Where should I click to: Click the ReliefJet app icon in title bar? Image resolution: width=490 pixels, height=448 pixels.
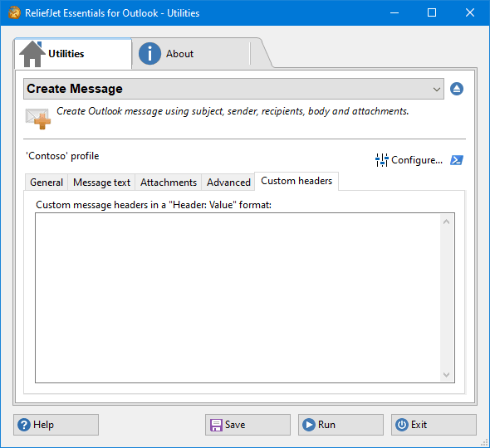tap(14, 13)
